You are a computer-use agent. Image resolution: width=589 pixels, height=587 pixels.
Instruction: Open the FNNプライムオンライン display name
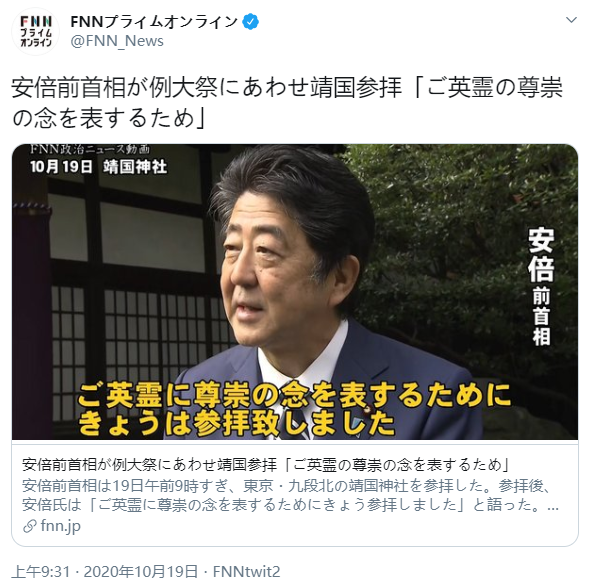point(154,22)
